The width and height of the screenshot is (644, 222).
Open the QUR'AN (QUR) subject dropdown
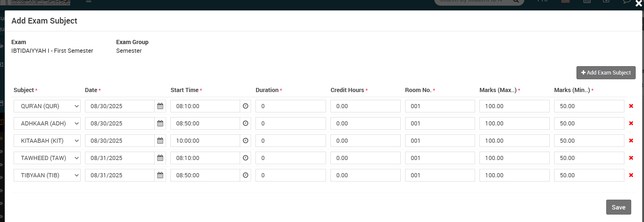[47, 106]
